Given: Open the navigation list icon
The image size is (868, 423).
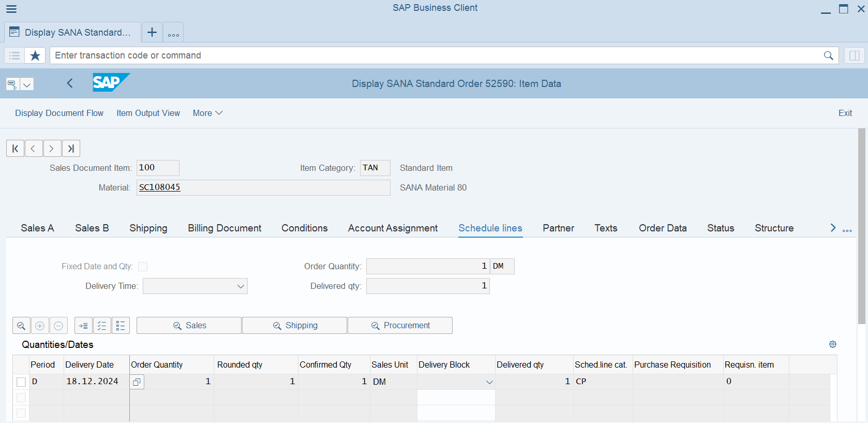Looking at the screenshot, I should [14, 55].
